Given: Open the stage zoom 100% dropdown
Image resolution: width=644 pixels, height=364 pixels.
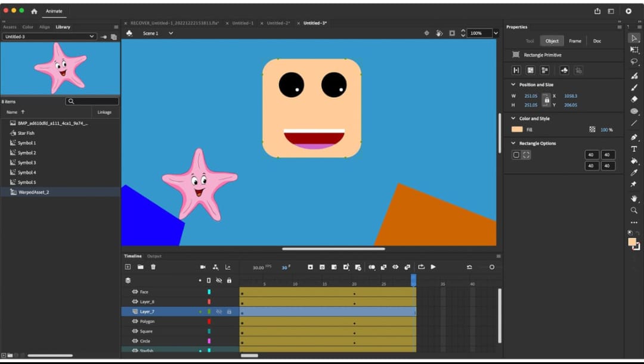Looking at the screenshot, I should click(x=496, y=33).
